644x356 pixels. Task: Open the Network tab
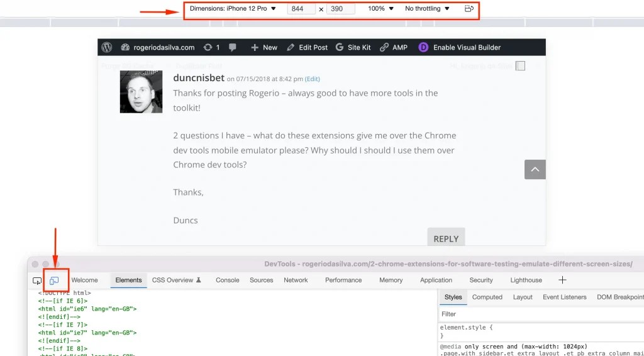[296, 280]
